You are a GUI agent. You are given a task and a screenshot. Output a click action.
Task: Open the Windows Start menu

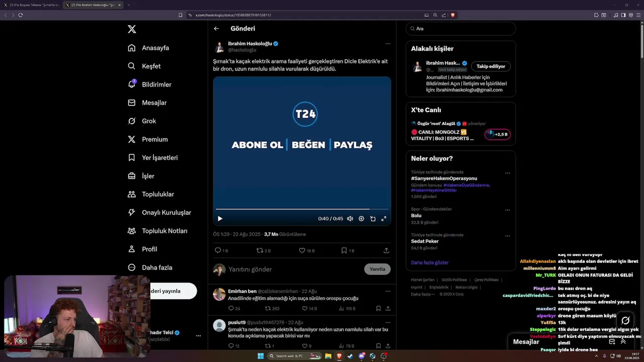[261, 356]
